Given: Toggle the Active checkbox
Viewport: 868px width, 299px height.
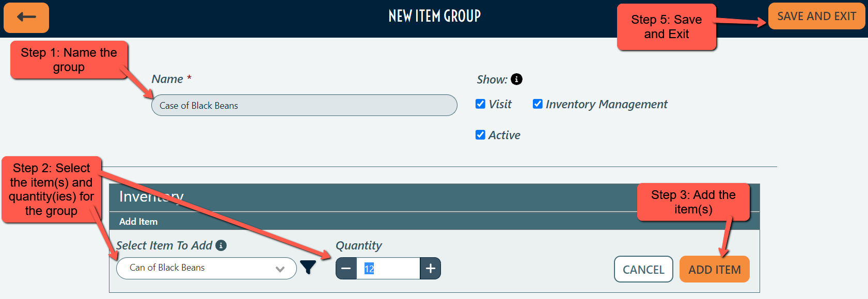Looking at the screenshot, I should point(480,135).
